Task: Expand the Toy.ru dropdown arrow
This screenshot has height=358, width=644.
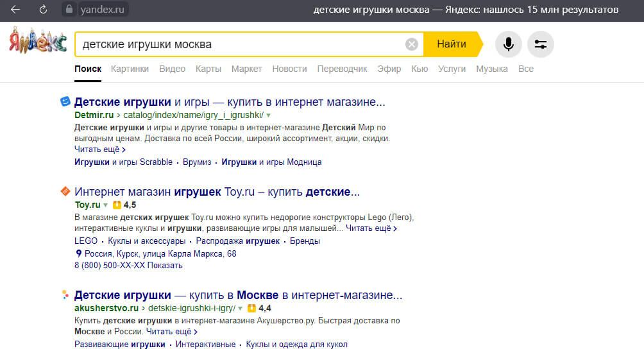Action: coord(106,205)
